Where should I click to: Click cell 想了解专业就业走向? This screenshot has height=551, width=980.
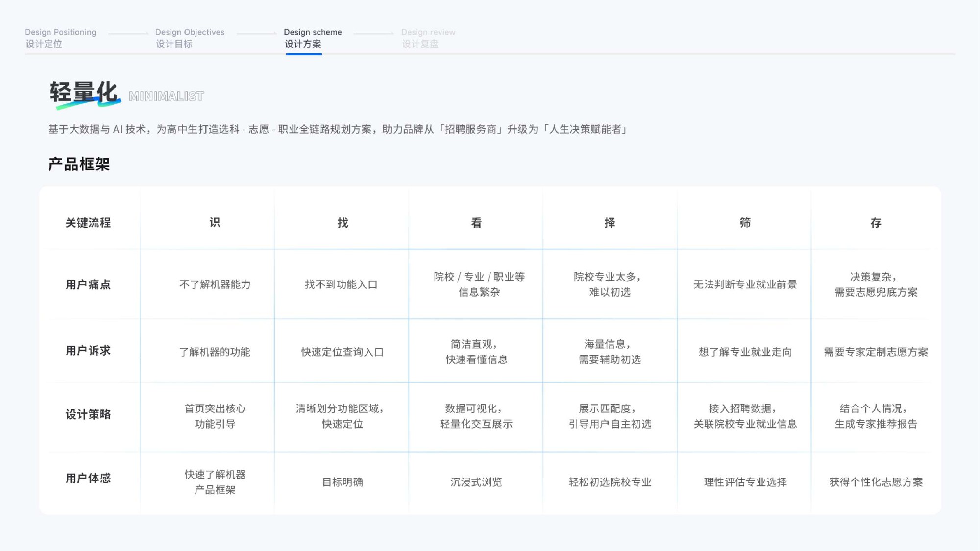click(745, 352)
